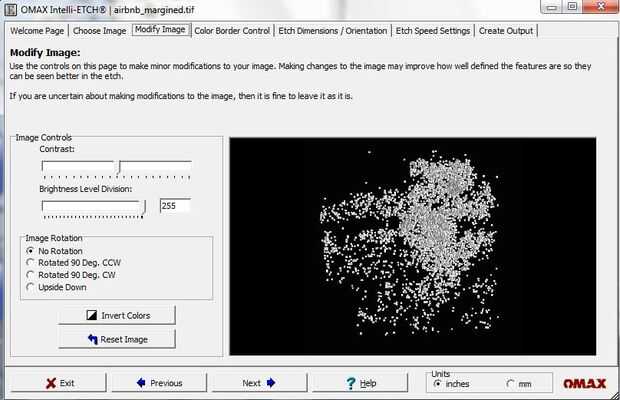620x400 pixels.
Task: Click the Invert Colors button
Action: coord(117,315)
